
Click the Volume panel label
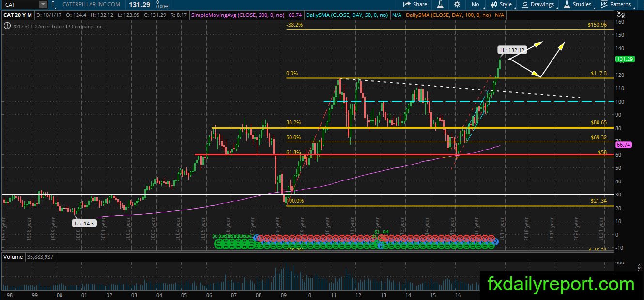click(13, 257)
